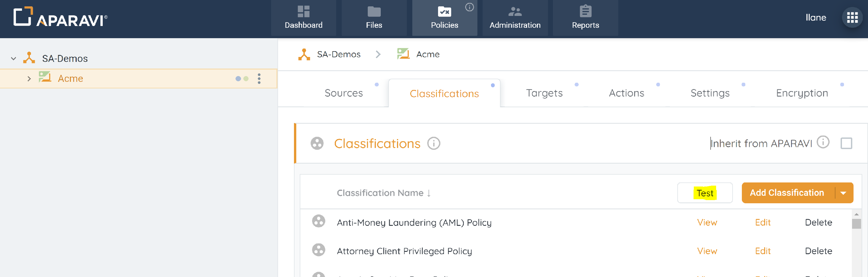The width and height of the screenshot is (868, 277).
Task: Click the apps grid icon beside Ilane
Action: click(852, 18)
